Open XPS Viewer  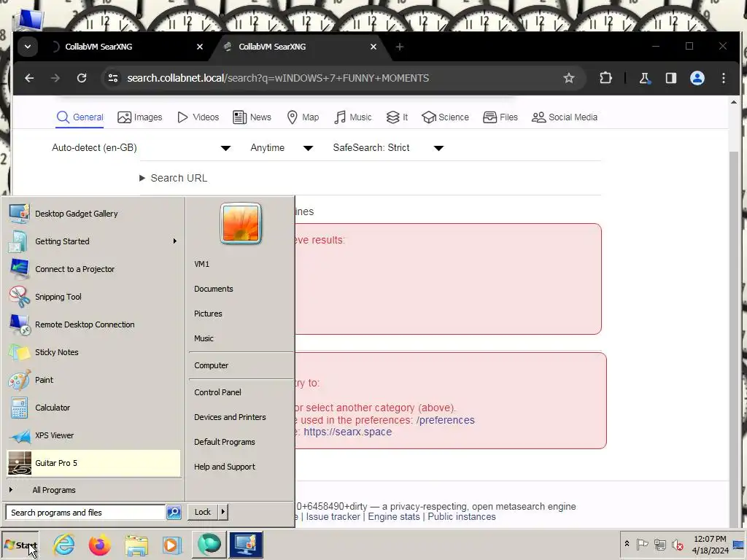click(x=94, y=435)
